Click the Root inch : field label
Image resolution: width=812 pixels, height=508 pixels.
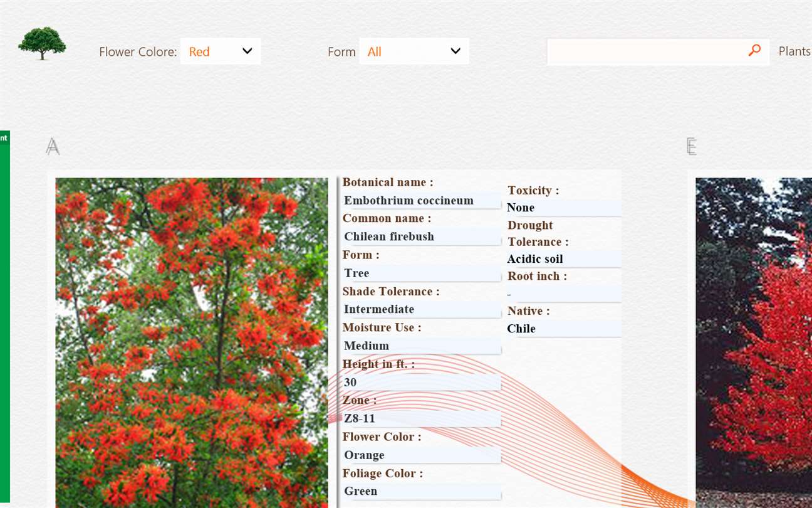tap(537, 276)
